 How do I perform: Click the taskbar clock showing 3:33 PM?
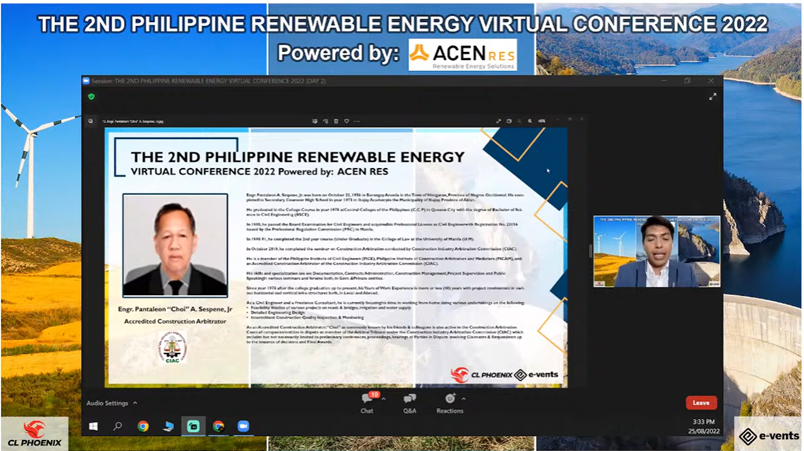click(704, 422)
